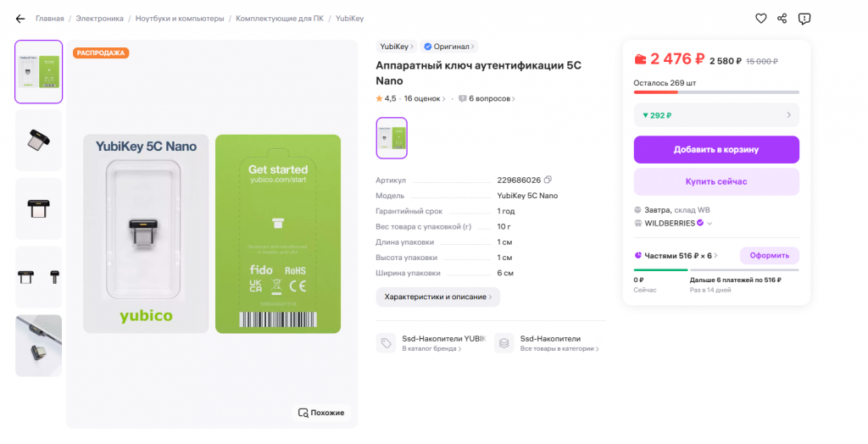
Task: Click the model value YubiKey 5C Nano
Action: (527, 196)
